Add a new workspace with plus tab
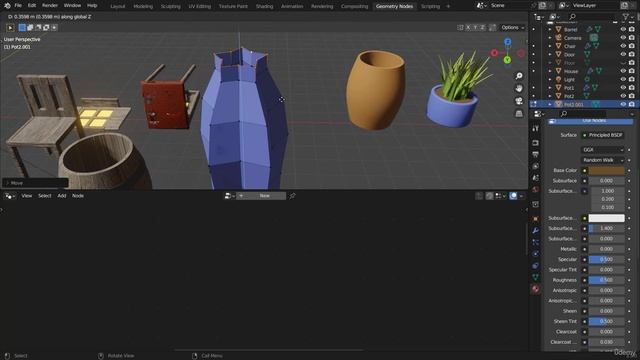The image size is (640, 360). pos(448,6)
